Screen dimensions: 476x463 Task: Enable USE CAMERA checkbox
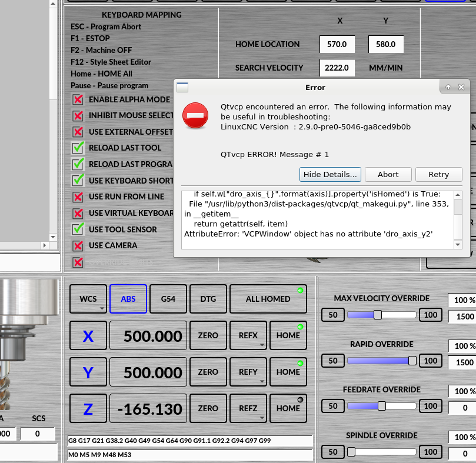pyautogui.click(x=78, y=245)
